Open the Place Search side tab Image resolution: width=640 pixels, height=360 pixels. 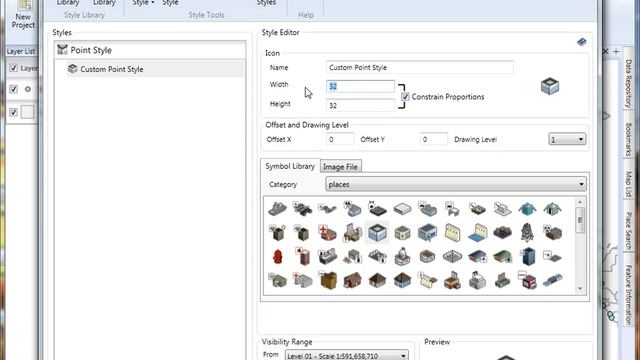coord(628,231)
